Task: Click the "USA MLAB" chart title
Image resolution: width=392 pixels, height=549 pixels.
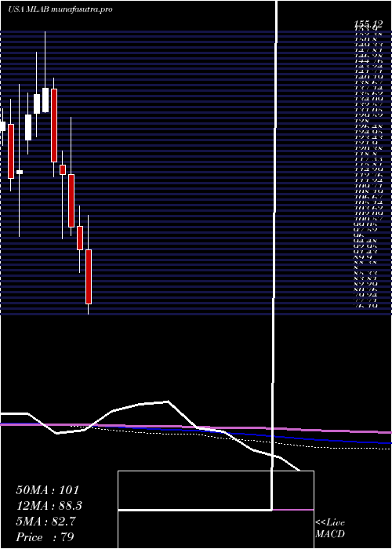Action: [x=29, y=9]
